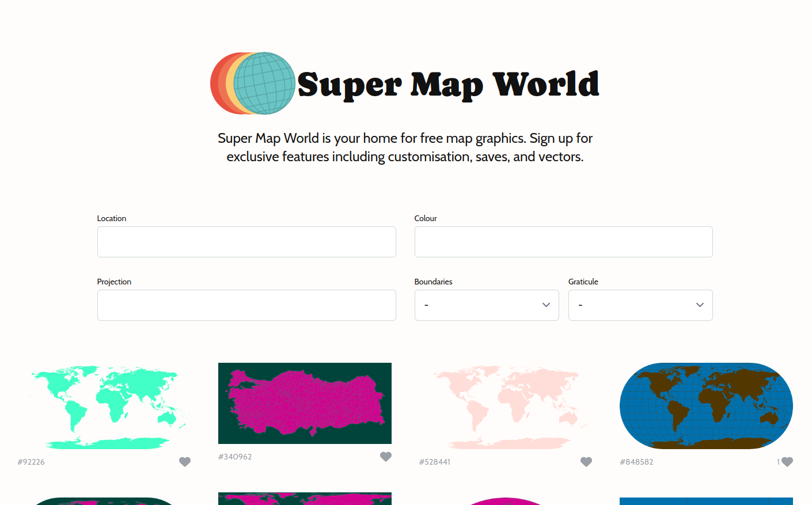Viewport: 812px width, 505px height.
Task: Favorite the pink world map #528441
Action: [x=586, y=461]
